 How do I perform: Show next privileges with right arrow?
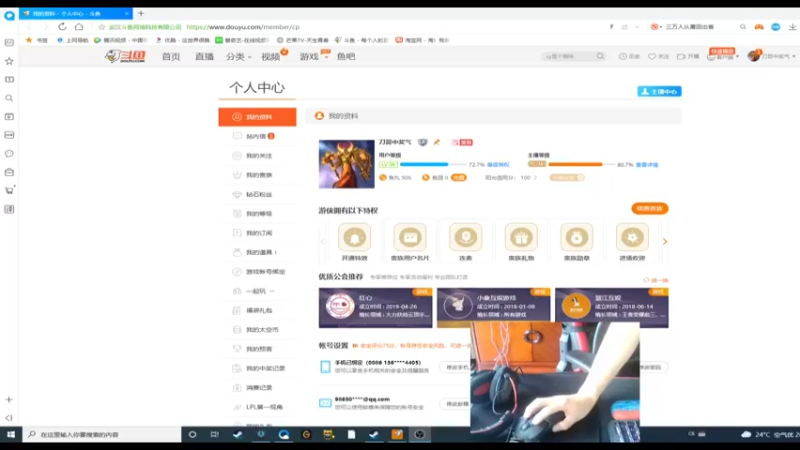665,241
